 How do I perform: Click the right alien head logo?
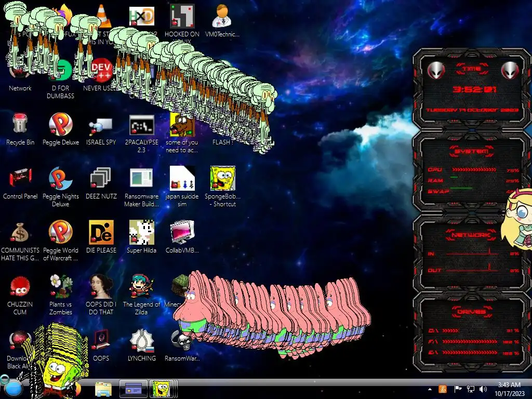[510, 70]
